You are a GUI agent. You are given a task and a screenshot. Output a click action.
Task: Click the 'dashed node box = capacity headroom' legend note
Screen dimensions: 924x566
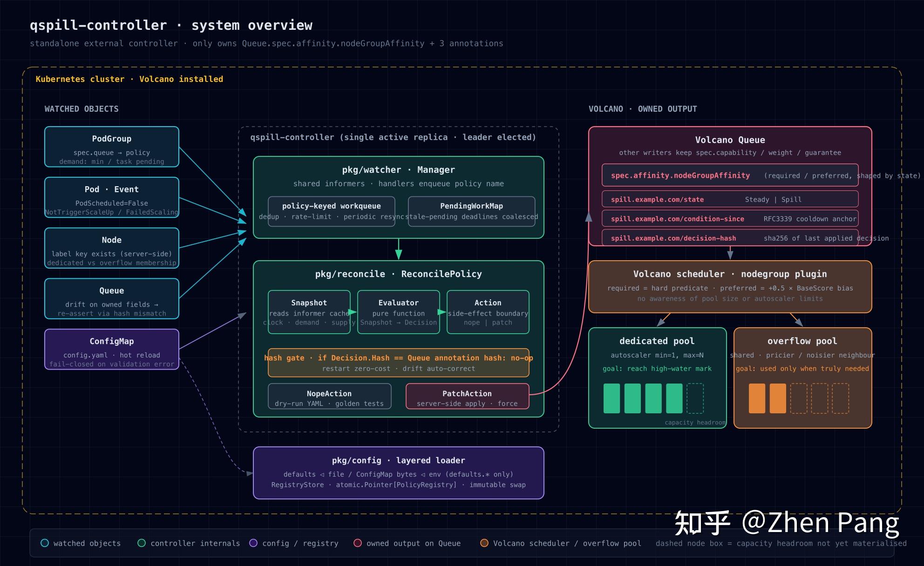(781, 543)
